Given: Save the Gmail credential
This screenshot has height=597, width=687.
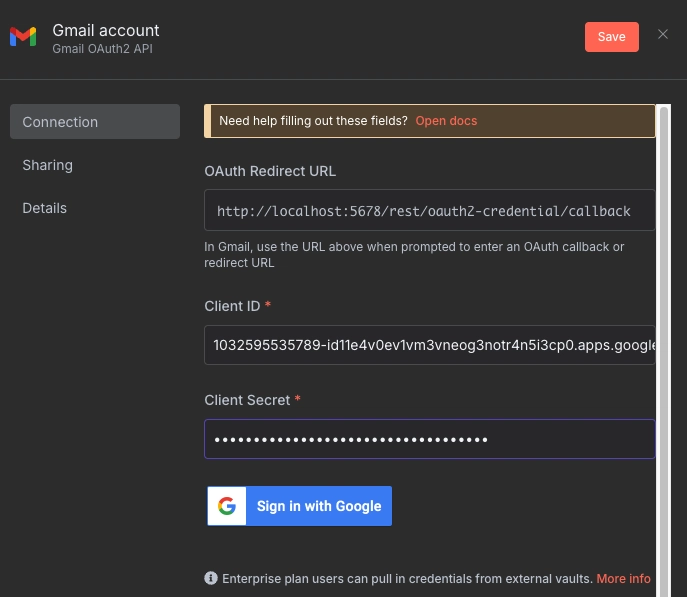Looking at the screenshot, I should [612, 37].
